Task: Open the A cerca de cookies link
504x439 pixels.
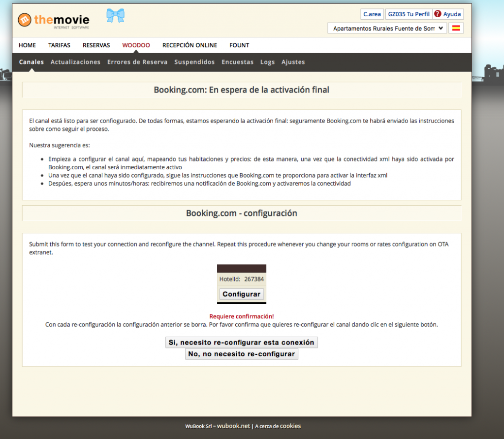Action: pyautogui.click(x=278, y=426)
